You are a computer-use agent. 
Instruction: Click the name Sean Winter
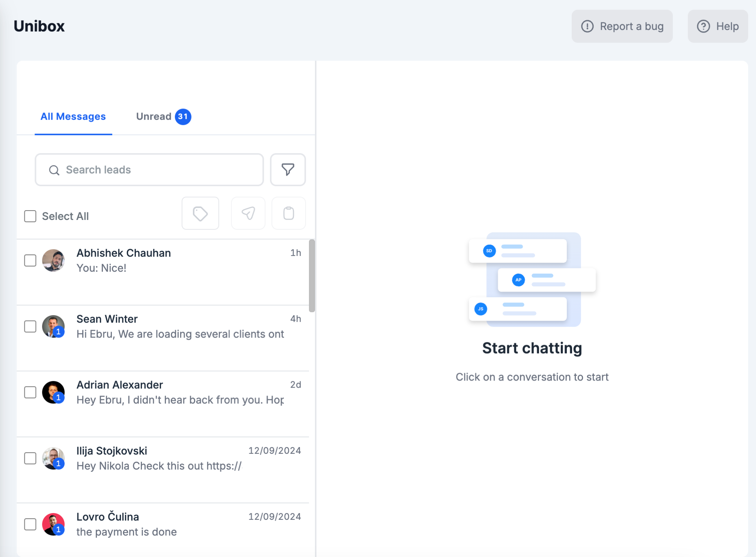click(107, 319)
